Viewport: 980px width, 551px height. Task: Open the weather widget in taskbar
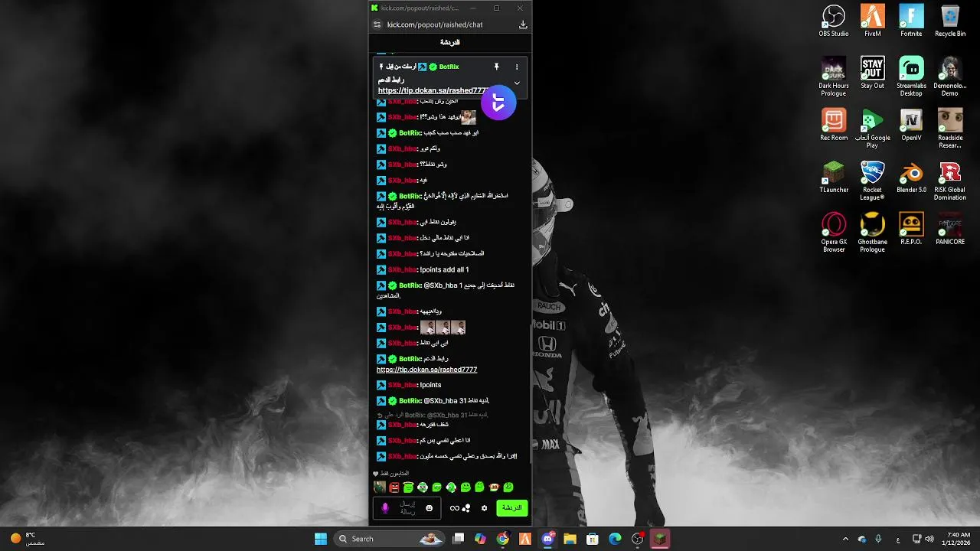29,539
